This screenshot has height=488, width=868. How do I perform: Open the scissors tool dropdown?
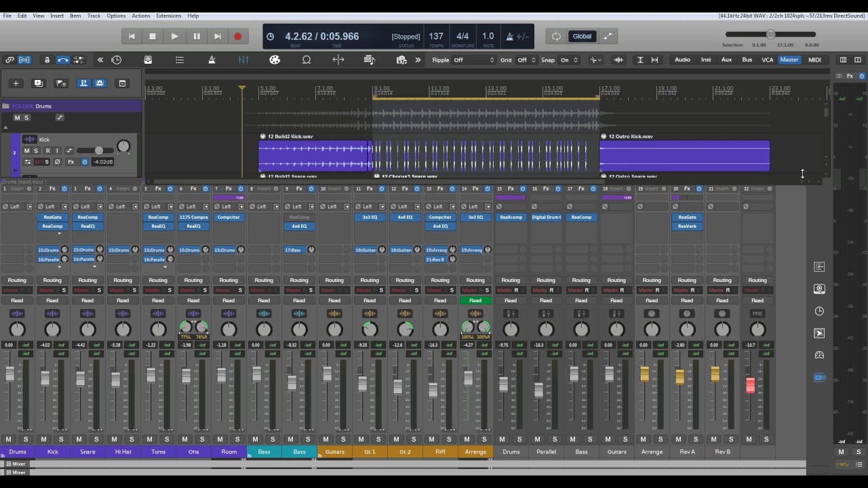pyautogui.click(x=596, y=60)
